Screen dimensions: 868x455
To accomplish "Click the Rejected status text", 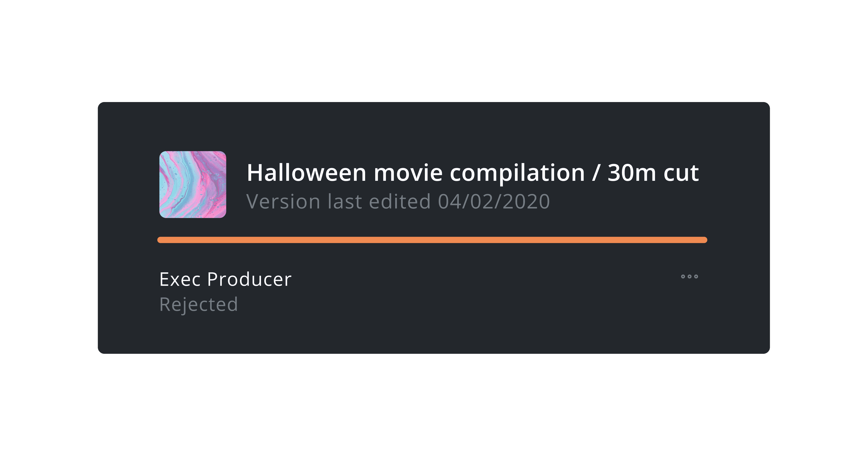I will click(x=199, y=305).
